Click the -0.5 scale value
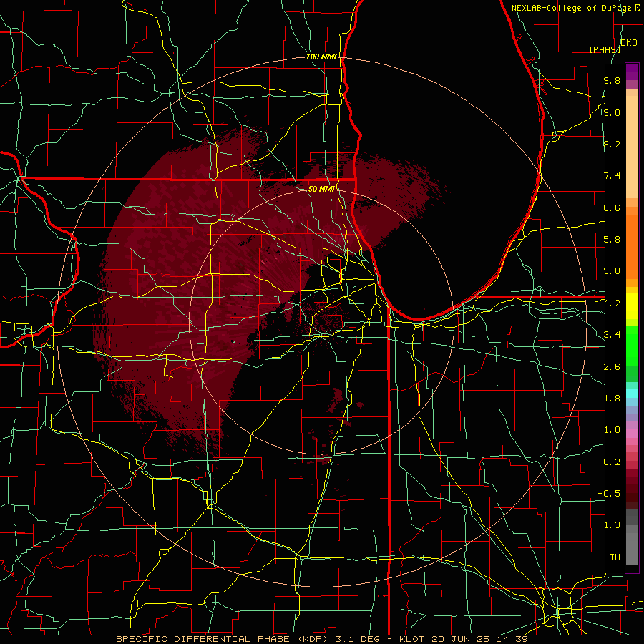This screenshot has width=644, height=644. tap(609, 494)
